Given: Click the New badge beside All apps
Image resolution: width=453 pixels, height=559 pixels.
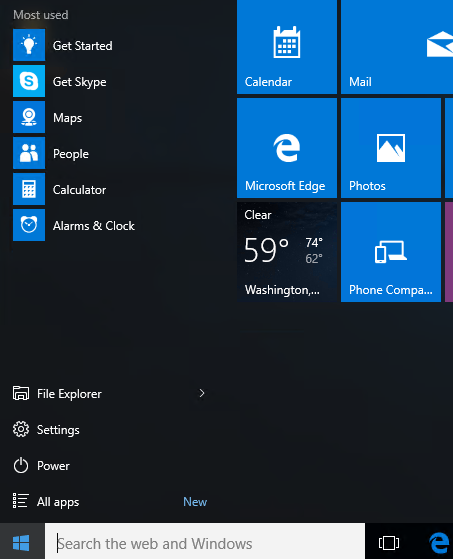Looking at the screenshot, I should point(195,502).
